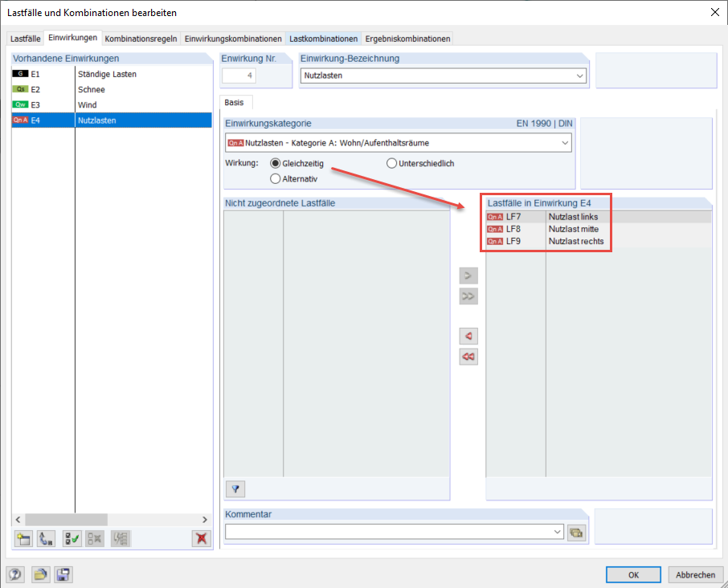Click the green Qw badge of E3
This screenshot has height=588, width=728.
[x=20, y=104]
